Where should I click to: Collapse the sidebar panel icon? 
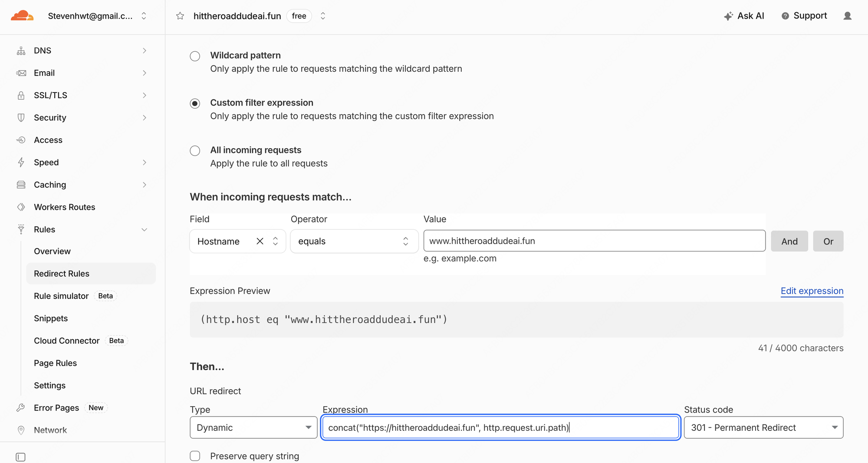coord(20,457)
